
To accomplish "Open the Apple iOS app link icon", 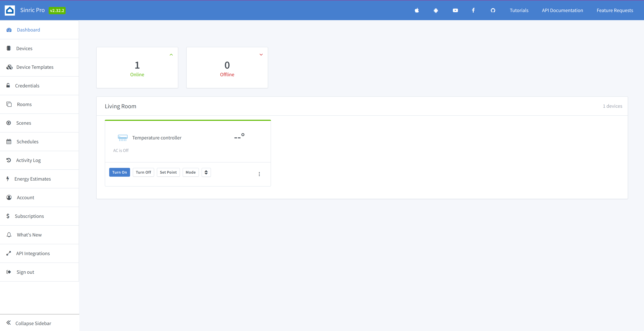I will tap(417, 10).
